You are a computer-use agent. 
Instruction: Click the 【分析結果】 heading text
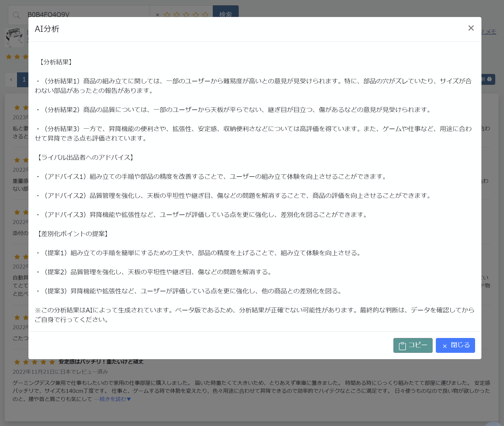coord(56,62)
